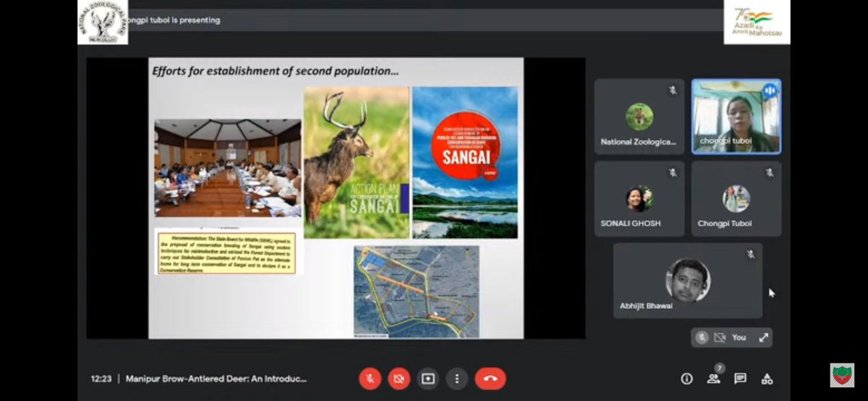Open meeting details info icon
This screenshot has width=868, height=401.
coord(686,379)
